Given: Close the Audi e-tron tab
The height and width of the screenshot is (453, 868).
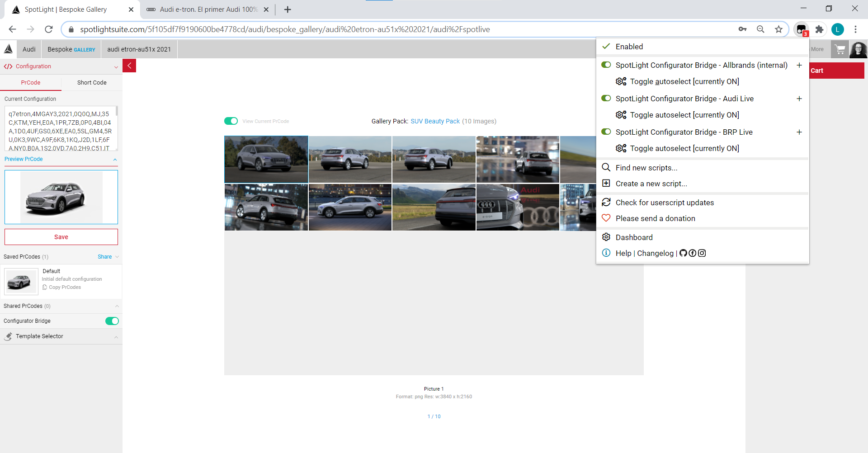Looking at the screenshot, I should [266, 9].
